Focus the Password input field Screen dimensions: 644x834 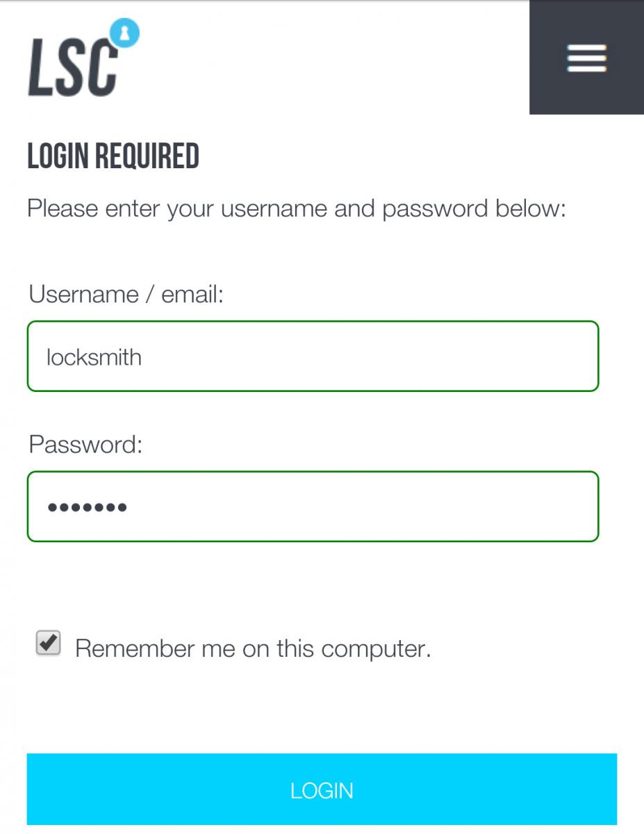pyautogui.click(x=313, y=507)
